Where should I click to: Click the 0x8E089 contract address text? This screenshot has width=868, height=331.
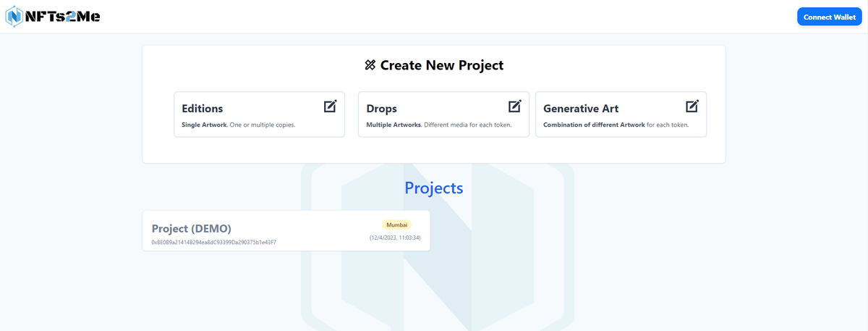tap(213, 242)
